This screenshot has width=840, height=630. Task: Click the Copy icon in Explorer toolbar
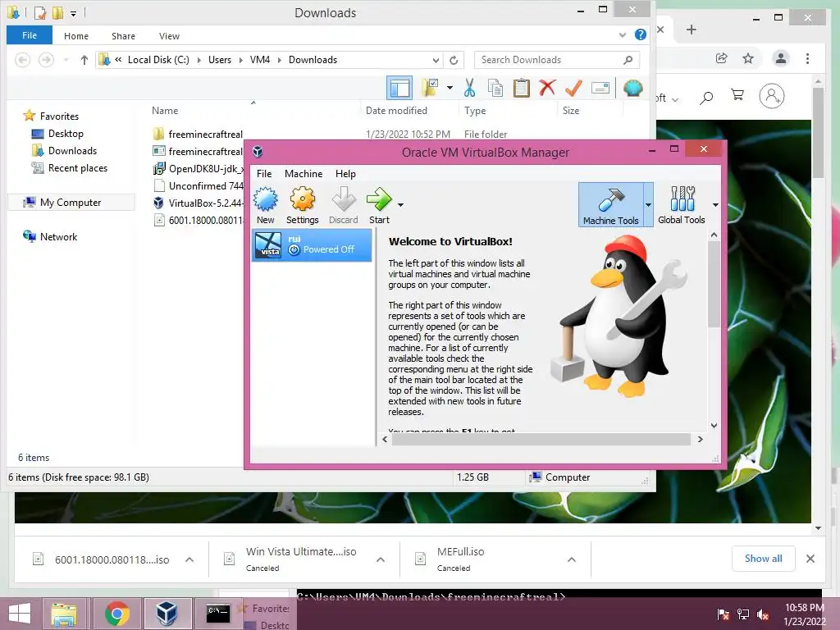pyautogui.click(x=495, y=88)
